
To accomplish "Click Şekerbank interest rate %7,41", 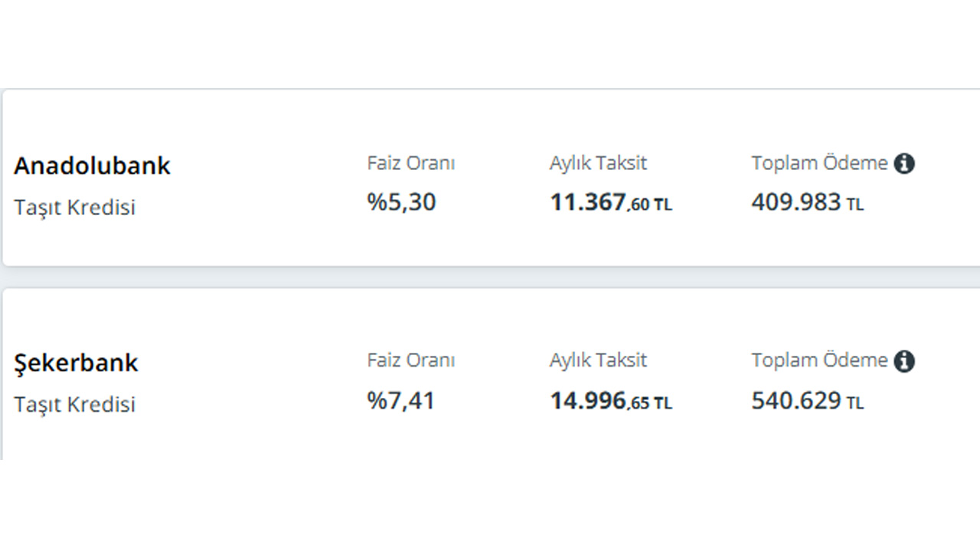I will point(400,399).
